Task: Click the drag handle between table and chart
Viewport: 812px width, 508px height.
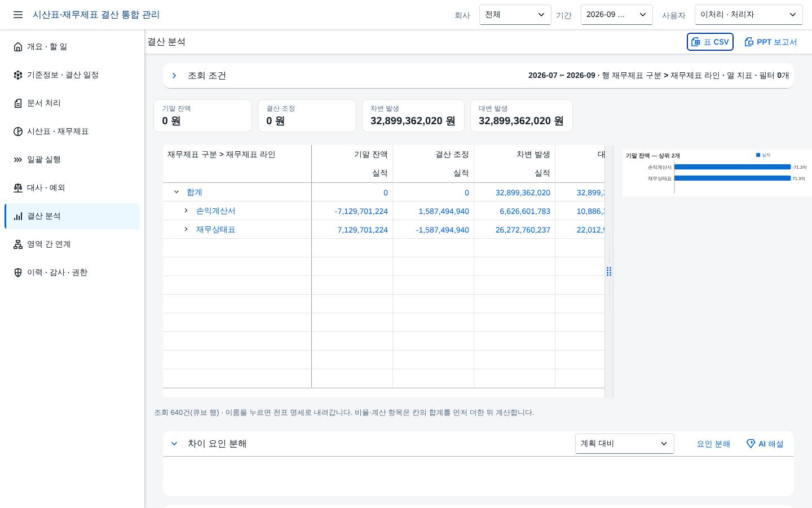Action: 609,271
